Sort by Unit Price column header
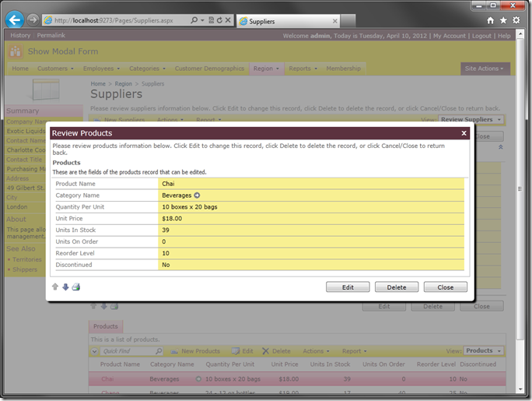The image size is (532, 401). pyautogui.click(x=285, y=364)
